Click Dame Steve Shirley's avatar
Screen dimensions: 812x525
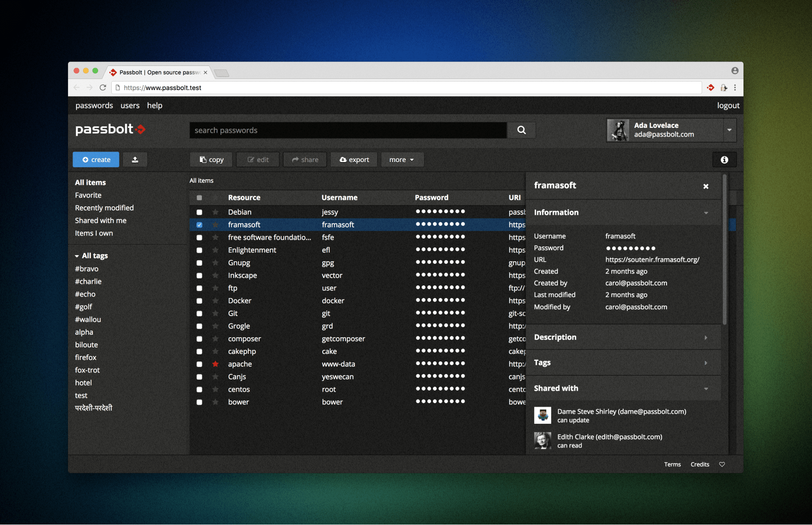tap(543, 415)
